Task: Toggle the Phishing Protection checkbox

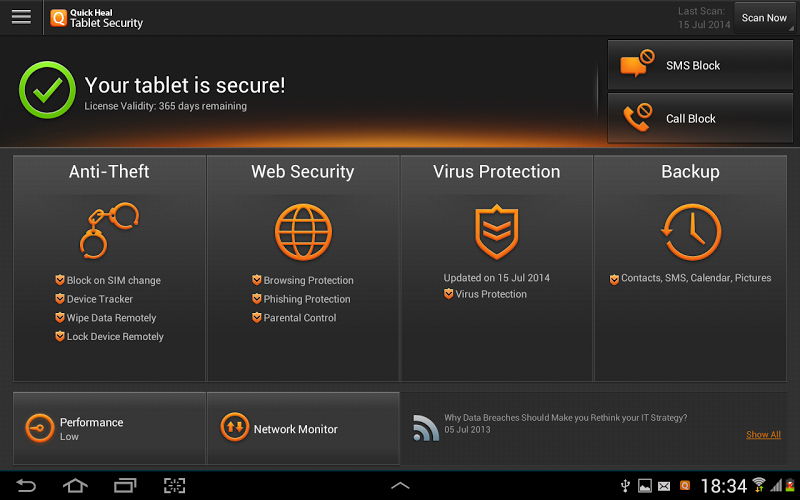Action: click(x=257, y=299)
